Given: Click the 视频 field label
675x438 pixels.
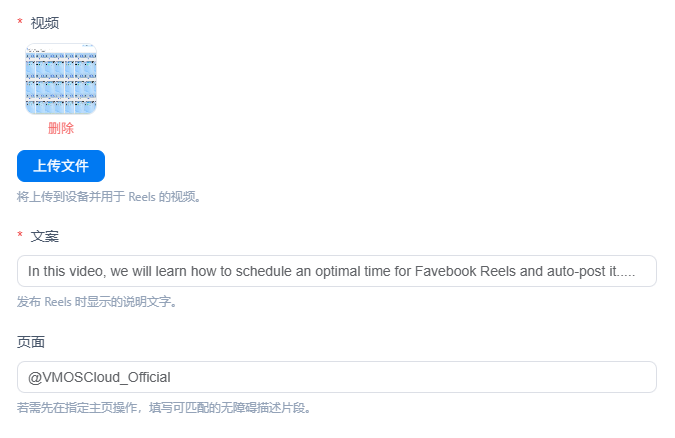Looking at the screenshot, I should [x=45, y=23].
